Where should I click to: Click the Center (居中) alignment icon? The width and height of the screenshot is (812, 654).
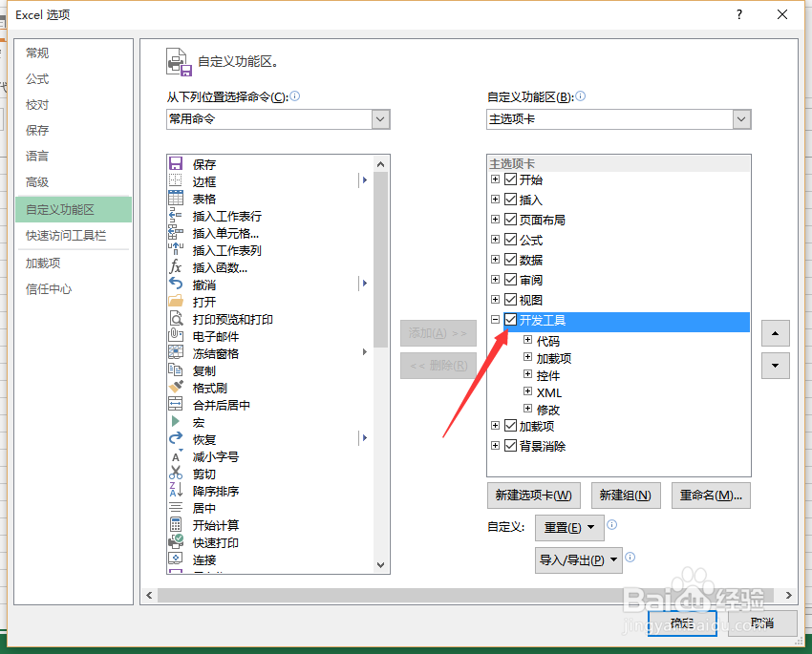click(x=176, y=507)
